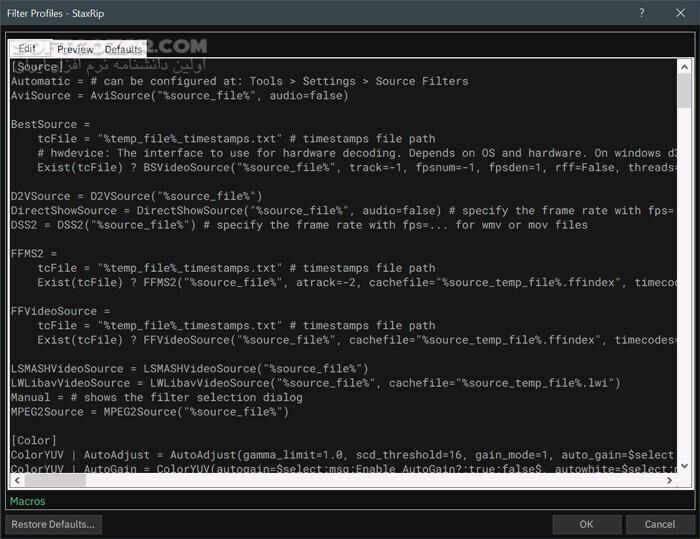Open the Macros link

pos(27,501)
